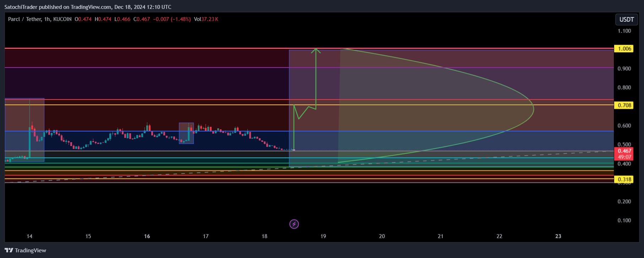Screen dimensions: 644x258
Task: Click the open value O0.474
Action: 83,19
